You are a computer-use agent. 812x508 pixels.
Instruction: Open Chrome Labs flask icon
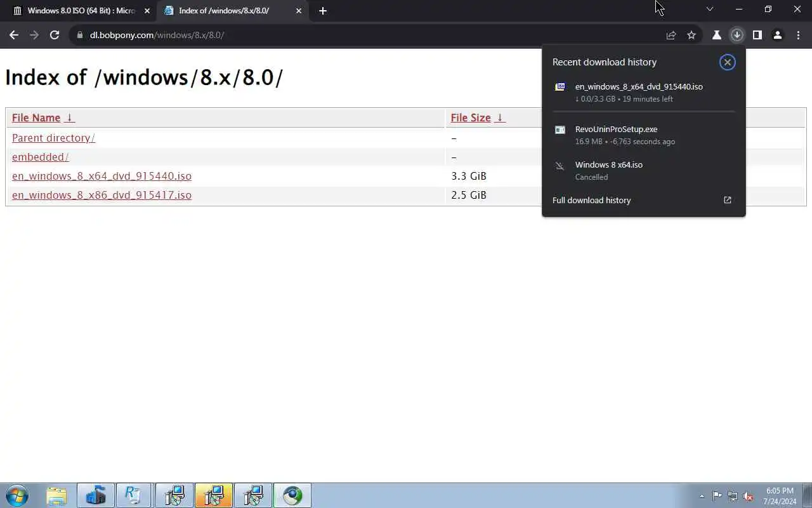point(717,35)
